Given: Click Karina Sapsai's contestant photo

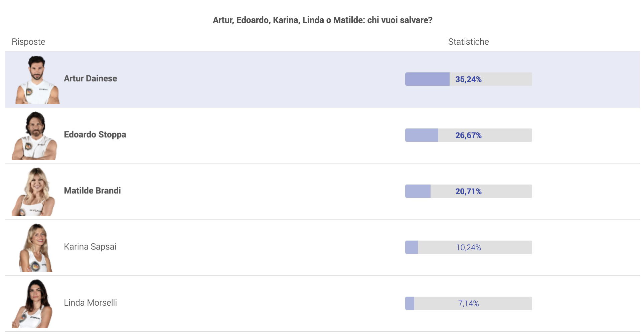Looking at the screenshot, I should click(x=36, y=248).
